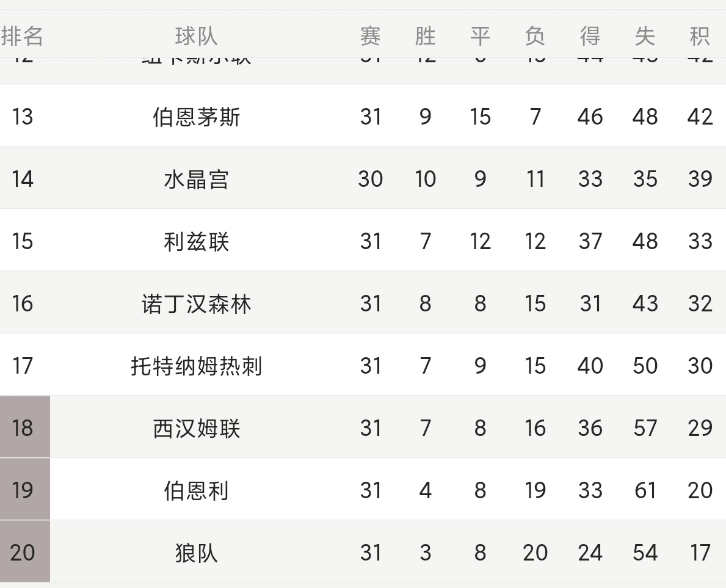Click the 诺丁汉森林 team name
The height and width of the screenshot is (588, 726).
pos(196,303)
